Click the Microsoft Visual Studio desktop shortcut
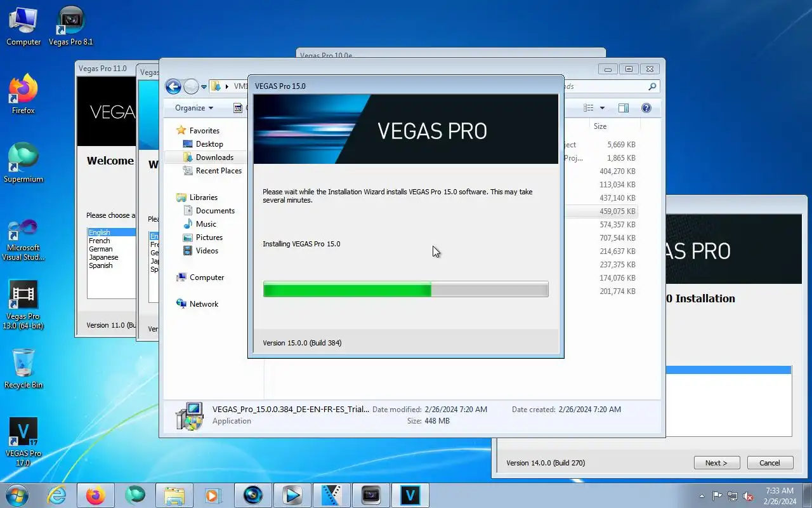The height and width of the screenshot is (508, 812). pos(23,239)
